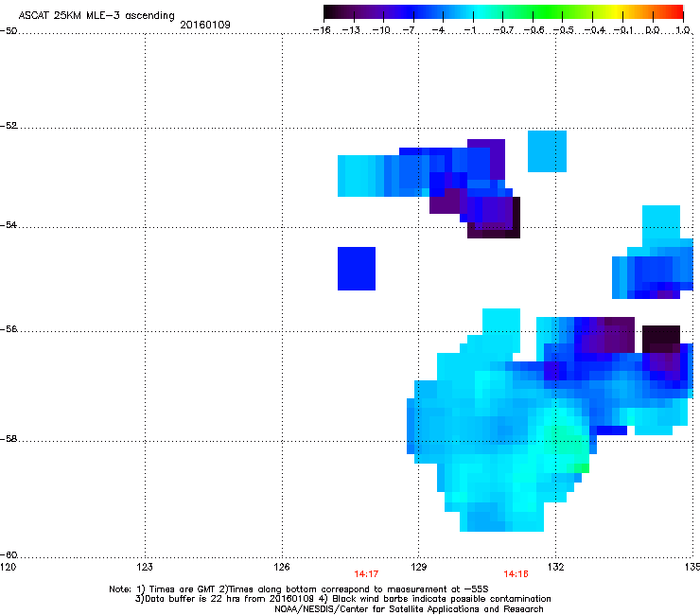Click the '-52' latitude axis label
The image size is (700, 615).
(x=9, y=126)
